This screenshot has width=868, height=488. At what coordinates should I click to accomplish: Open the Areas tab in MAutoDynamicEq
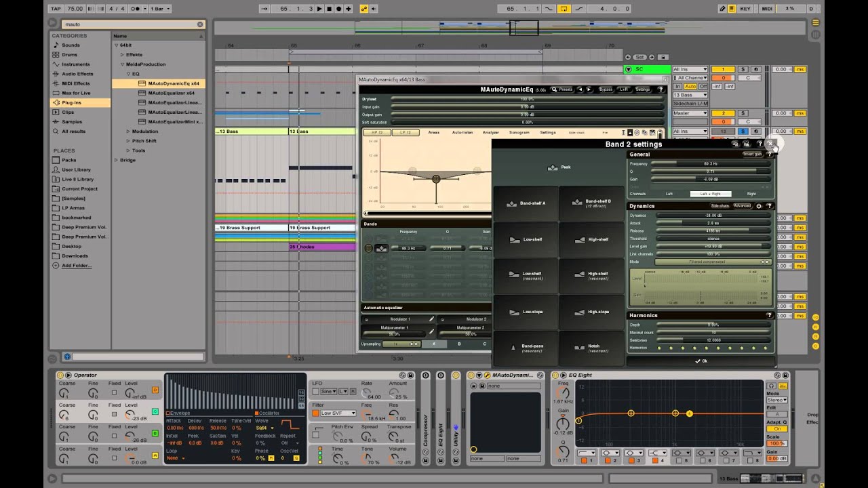[434, 132]
